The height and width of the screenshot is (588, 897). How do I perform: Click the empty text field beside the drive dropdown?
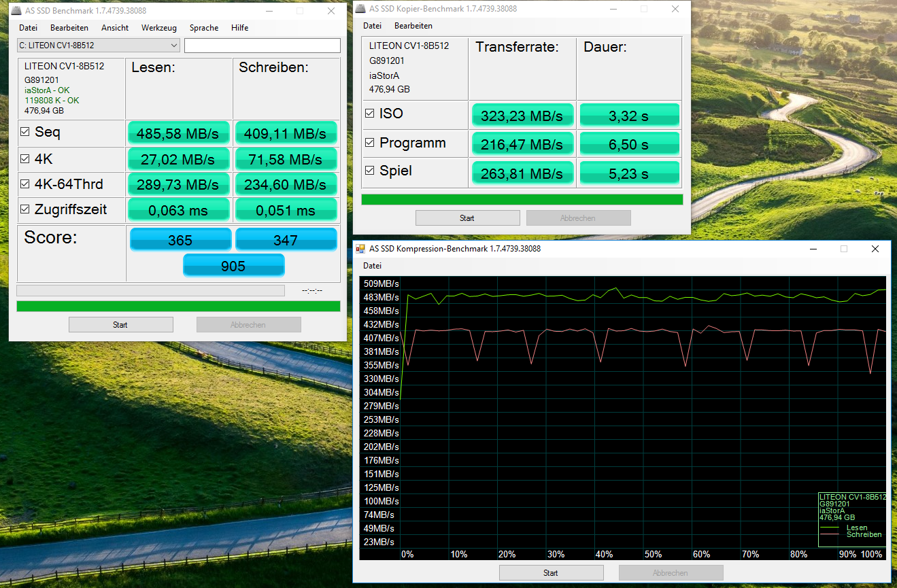pyautogui.click(x=262, y=46)
